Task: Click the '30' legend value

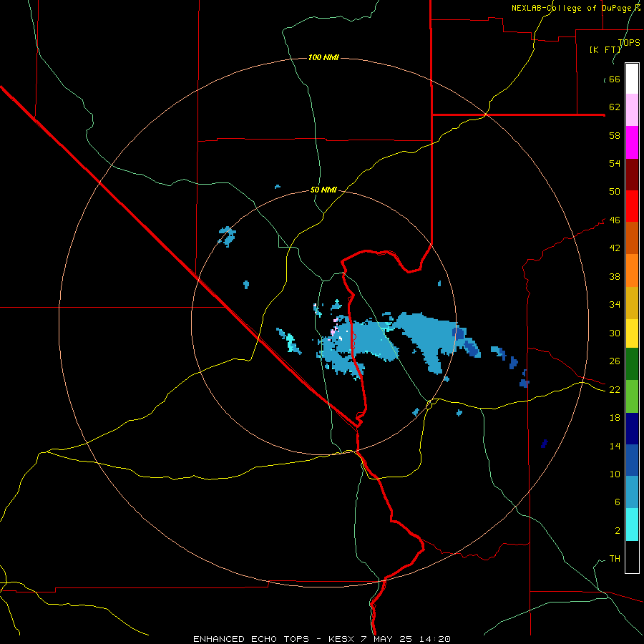Action: 615,333
